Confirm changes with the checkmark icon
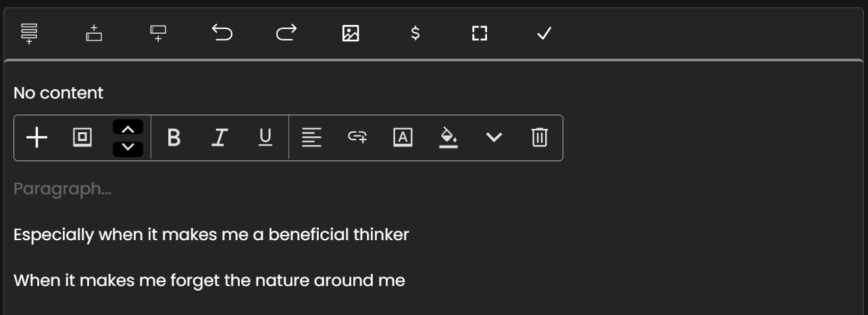868x315 pixels. pos(544,33)
